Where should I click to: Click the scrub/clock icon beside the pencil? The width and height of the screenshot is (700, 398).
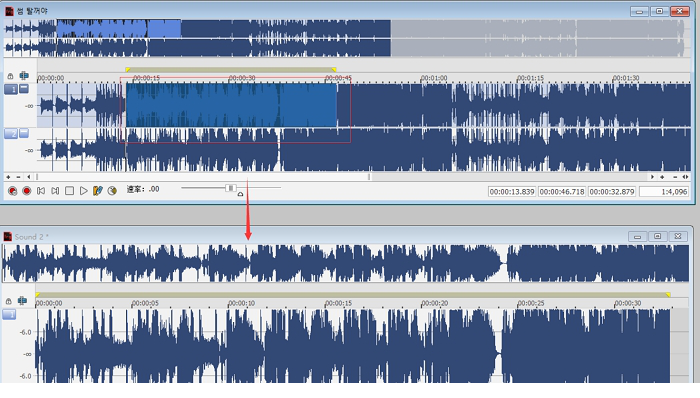click(x=112, y=191)
